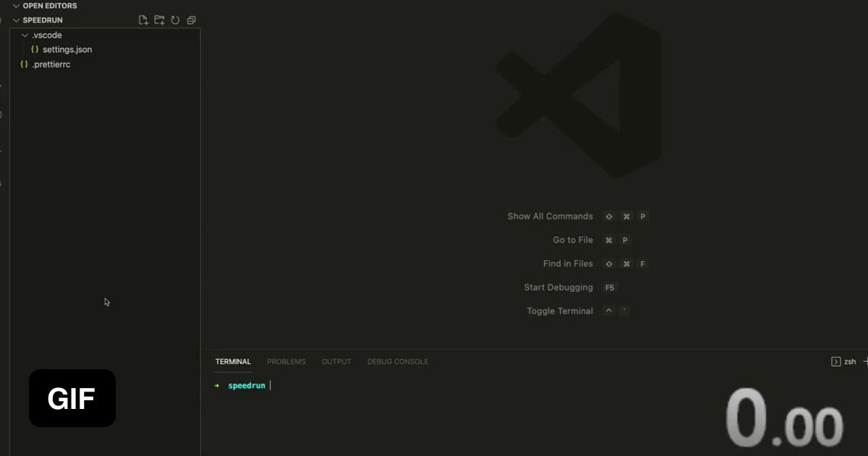Select the TERMINAL tab
Image resolution: width=868 pixels, height=456 pixels.
[x=233, y=361]
